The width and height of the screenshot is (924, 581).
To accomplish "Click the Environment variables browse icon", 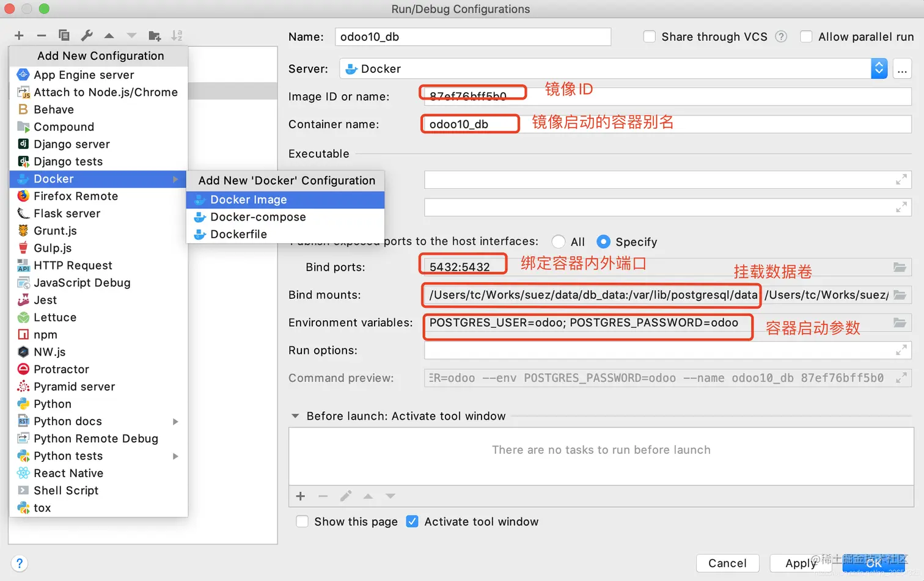I will [900, 323].
